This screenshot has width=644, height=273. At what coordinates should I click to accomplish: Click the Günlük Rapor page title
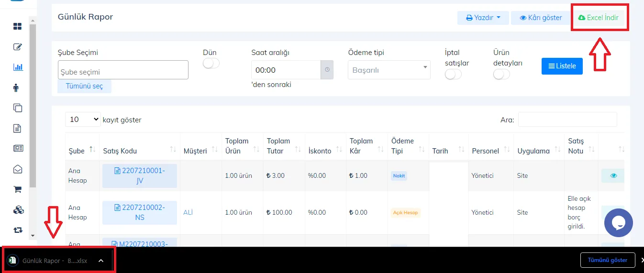pos(85,17)
